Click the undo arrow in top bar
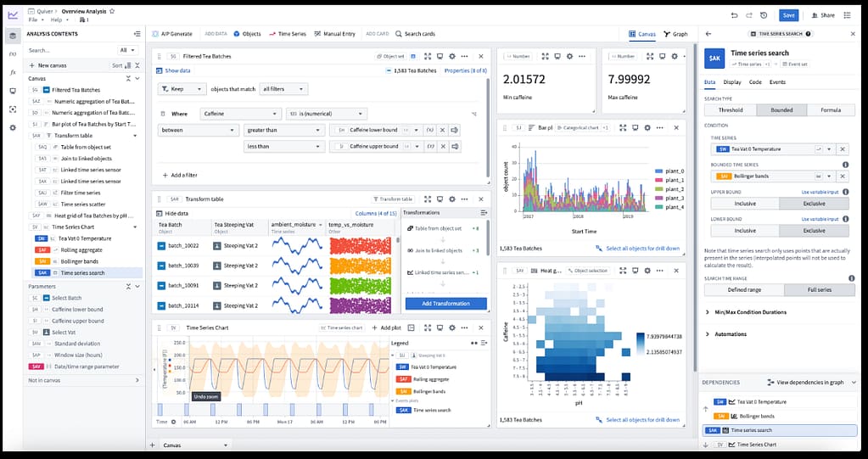 (x=734, y=15)
